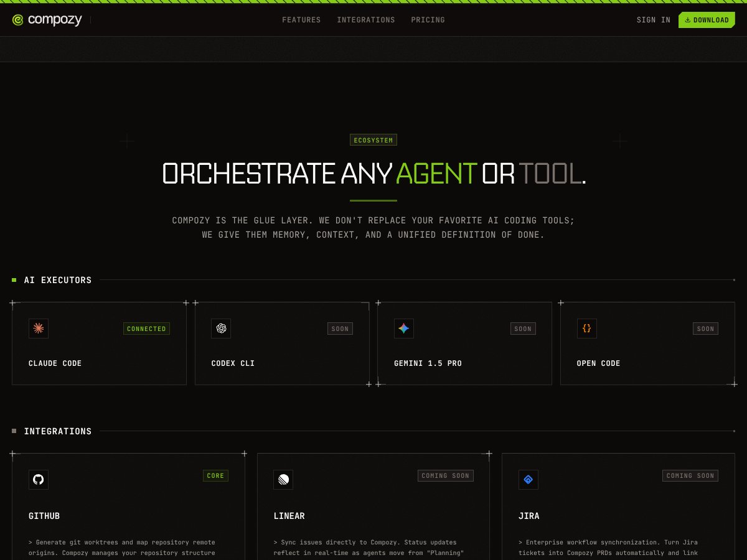This screenshot has width=747, height=560.
Task: Click the Jira diamond logo icon
Action: point(528,480)
